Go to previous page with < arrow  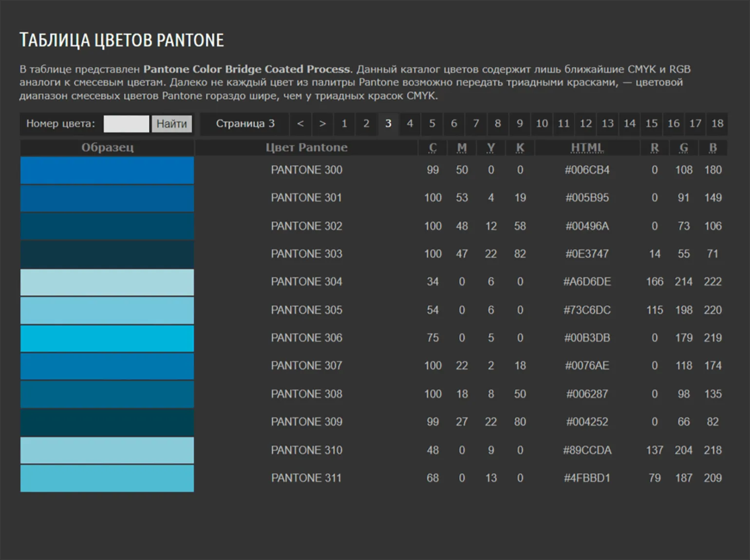tap(300, 124)
